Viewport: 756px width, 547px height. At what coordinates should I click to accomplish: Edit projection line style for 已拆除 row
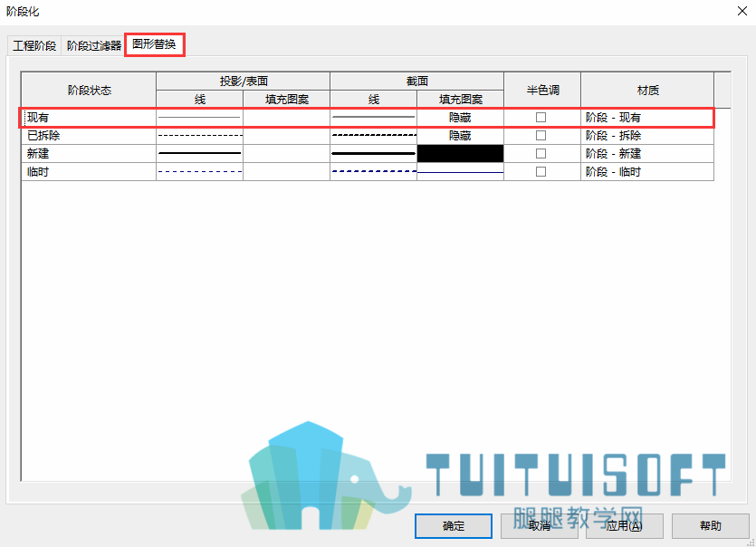(x=199, y=136)
